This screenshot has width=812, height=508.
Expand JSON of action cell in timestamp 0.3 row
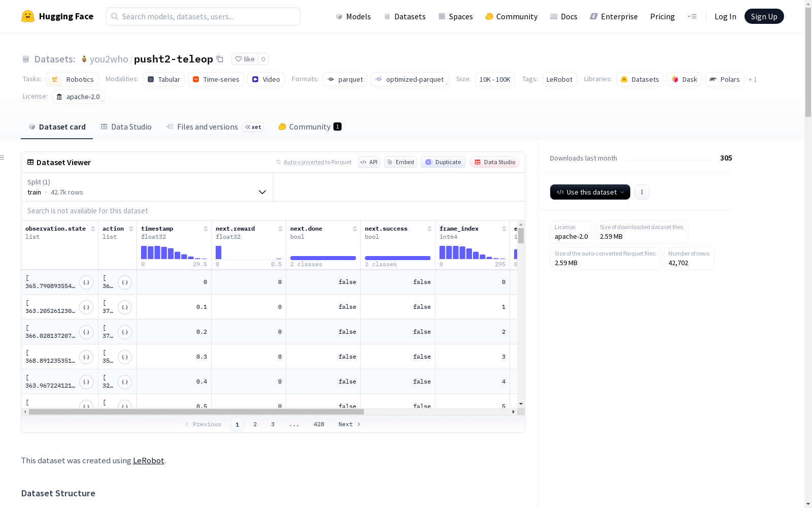point(125,357)
